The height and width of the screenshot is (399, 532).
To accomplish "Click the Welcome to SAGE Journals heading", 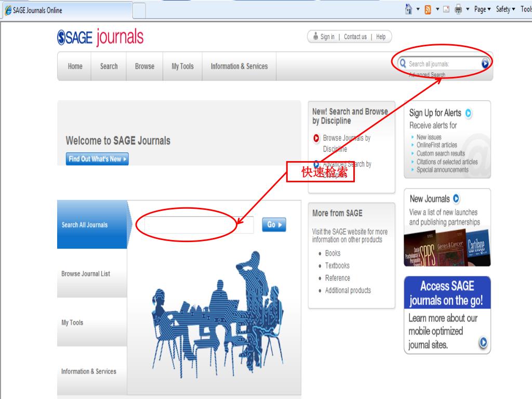I will point(118,140).
